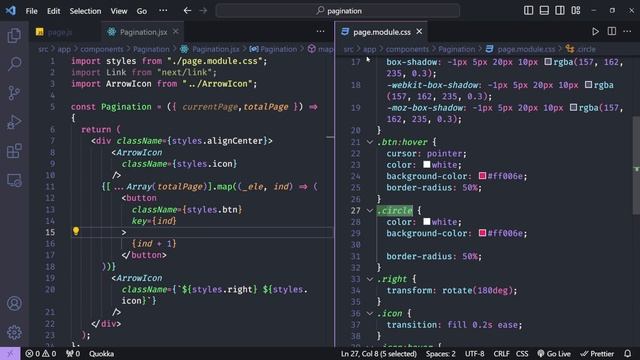The width and height of the screenshot is (640, 360).
Task: Click the VS Code logo icon
Action: [x=11, y=11]
